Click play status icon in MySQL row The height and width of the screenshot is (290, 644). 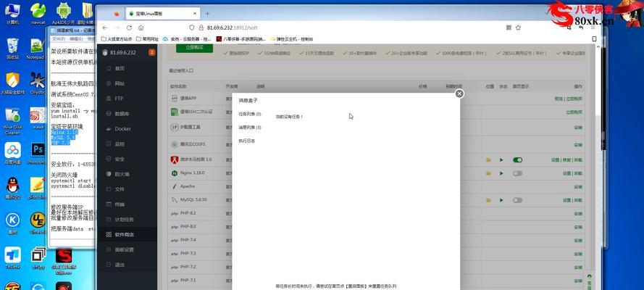501,200
